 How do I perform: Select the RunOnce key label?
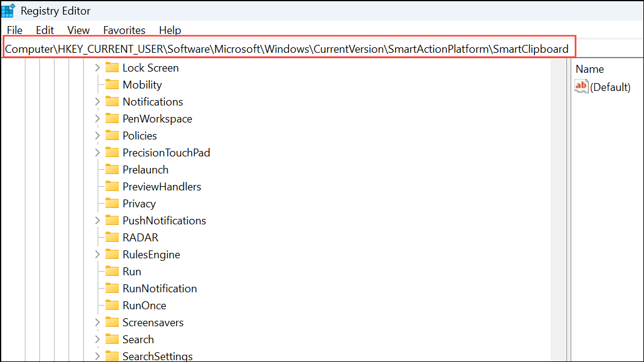point(144,305)
